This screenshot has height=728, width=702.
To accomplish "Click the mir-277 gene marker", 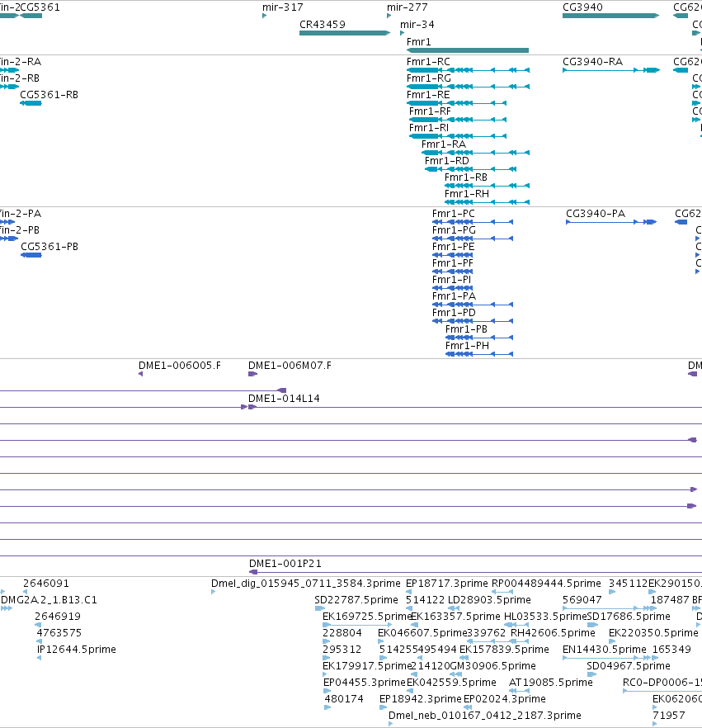I will (x=389, y=16).
